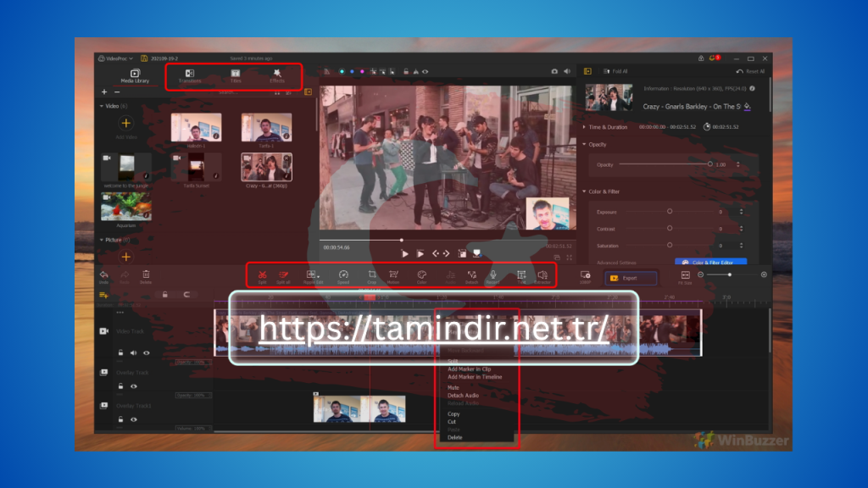Click the Fit Size icon
The height and width of the screenshot is (488, 868).
685,275
